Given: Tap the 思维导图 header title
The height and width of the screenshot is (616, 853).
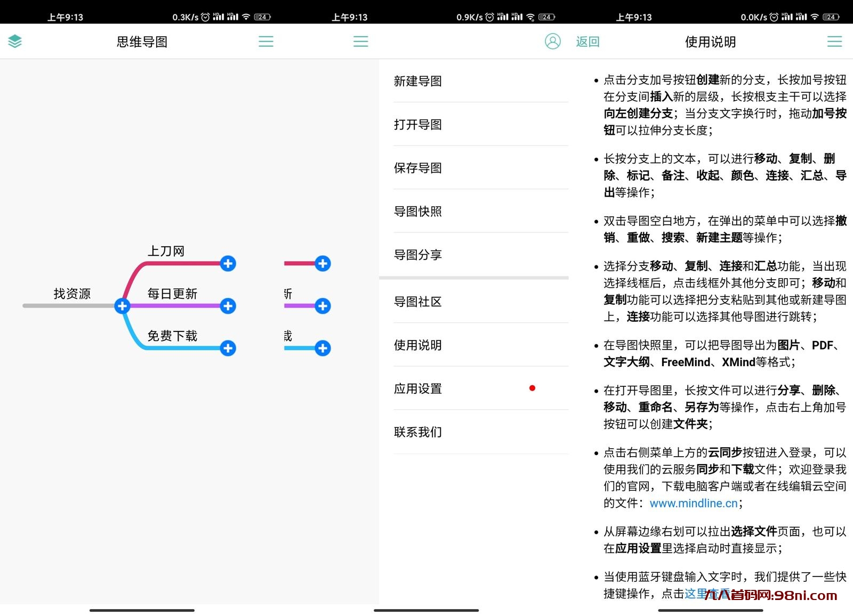Looking at the screenshot, I should pos(142,42).
